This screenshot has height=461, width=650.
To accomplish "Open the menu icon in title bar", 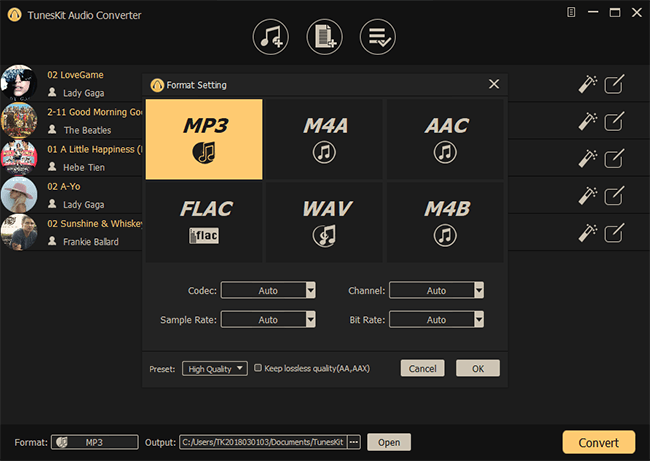I will [x=571, y=12].
